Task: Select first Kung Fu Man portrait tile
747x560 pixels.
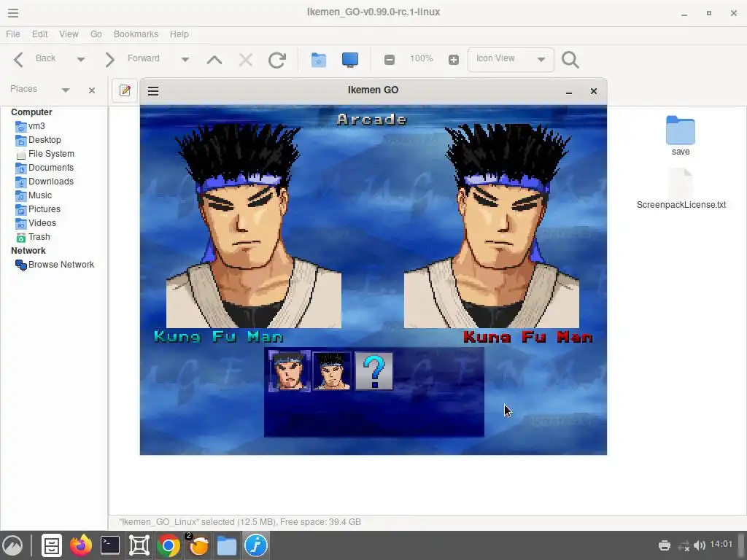Action: 290,371
